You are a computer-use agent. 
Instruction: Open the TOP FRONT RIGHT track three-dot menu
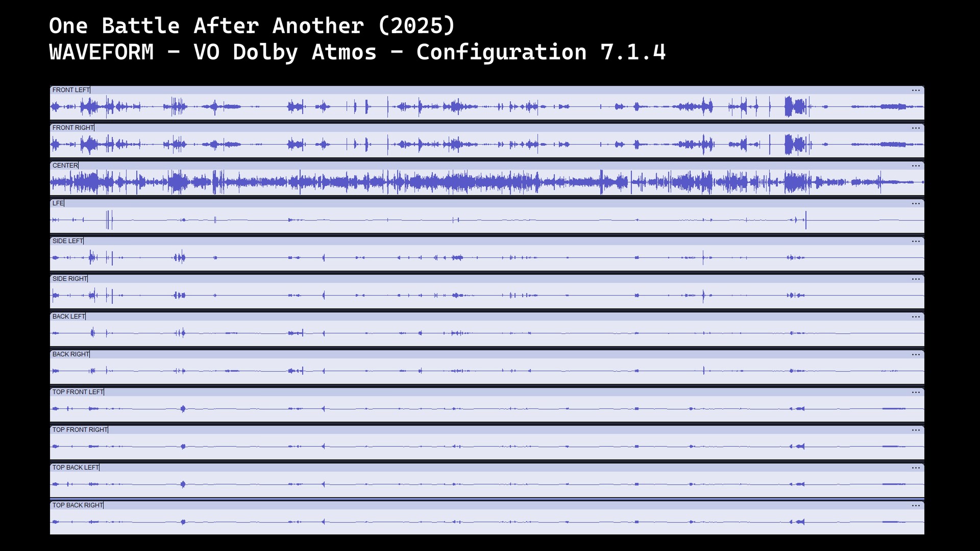click(x=916, y=430)
